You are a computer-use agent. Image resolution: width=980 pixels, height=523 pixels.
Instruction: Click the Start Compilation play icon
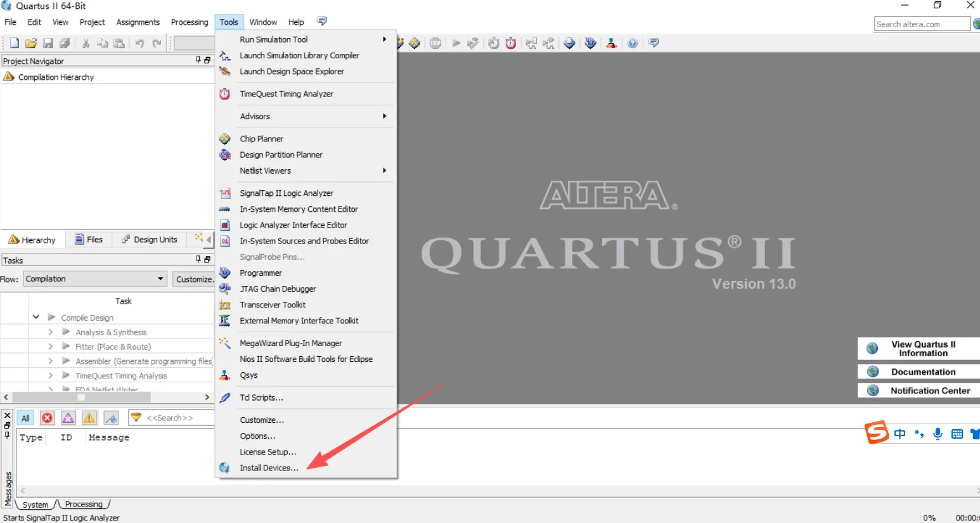(456, 43)
